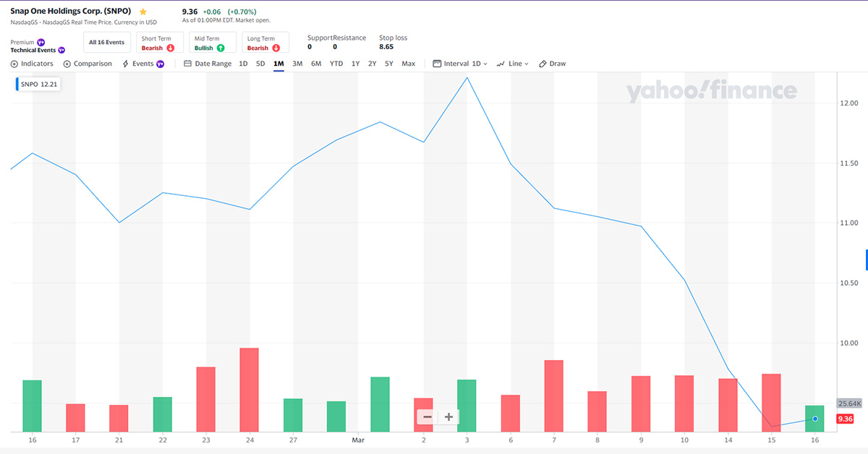
Task: Select the Max range tab
Action: (409, 64)
